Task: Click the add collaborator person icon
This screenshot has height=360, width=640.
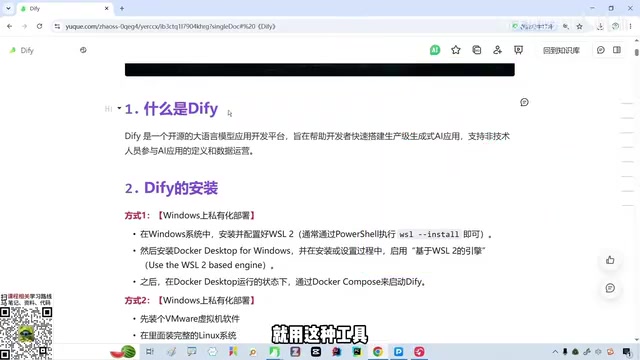Action: [x=497, y=50]
